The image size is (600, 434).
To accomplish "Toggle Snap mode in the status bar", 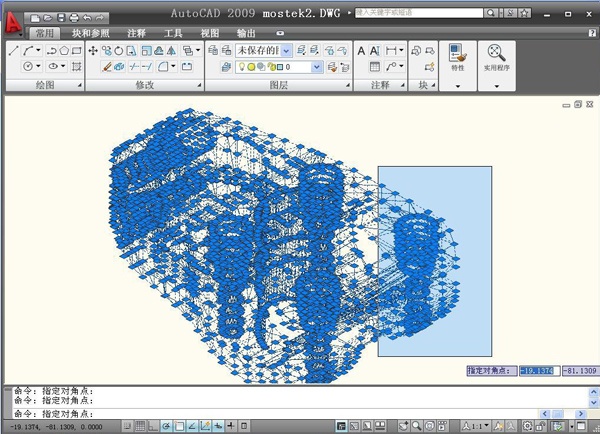I will tap(128, 426).
